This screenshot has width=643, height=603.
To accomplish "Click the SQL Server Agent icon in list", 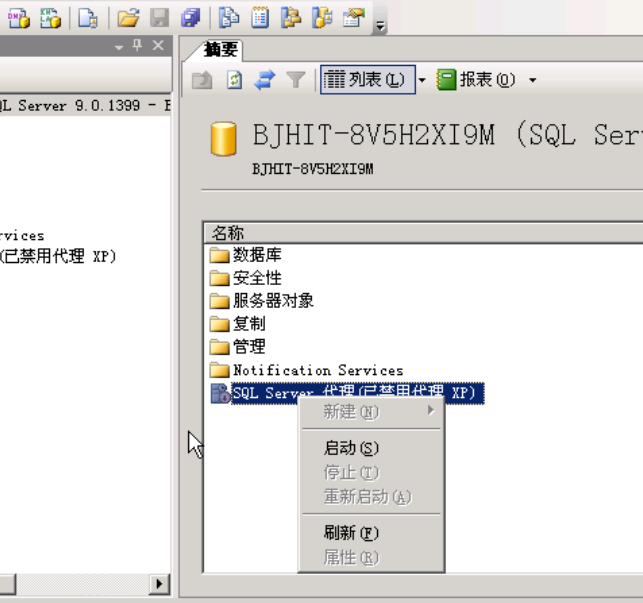I will pos(220,393).
